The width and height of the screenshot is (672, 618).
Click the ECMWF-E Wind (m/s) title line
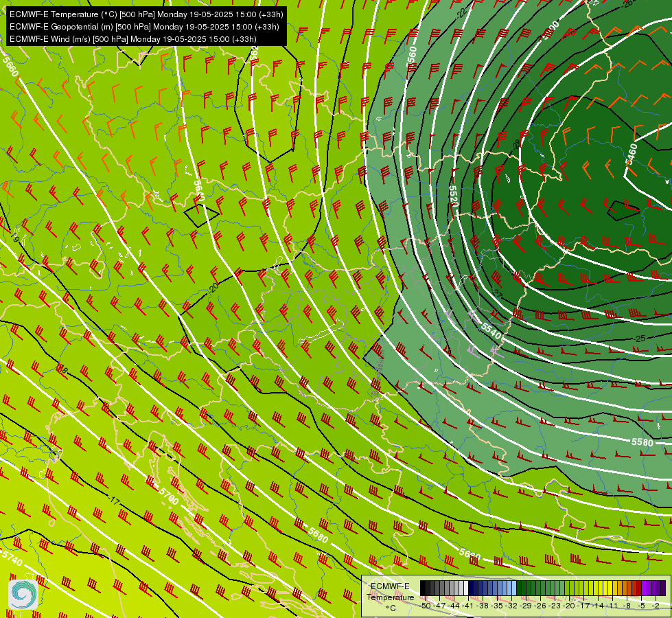click(x=133, y=39)
